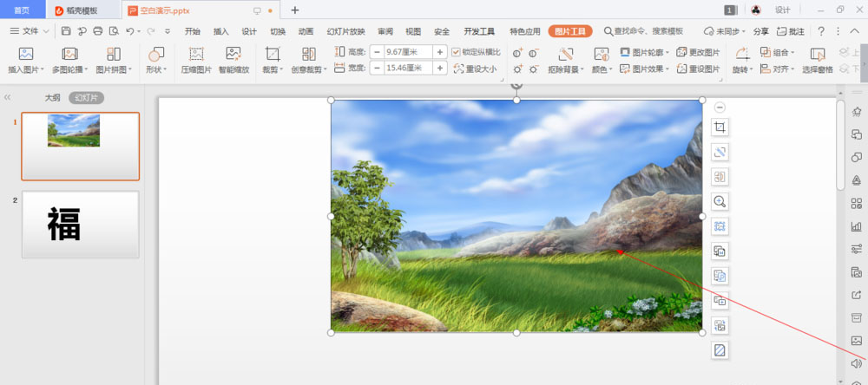
Task: Click the 旋转 rotate icon
Action: click(x=742, y=55)
